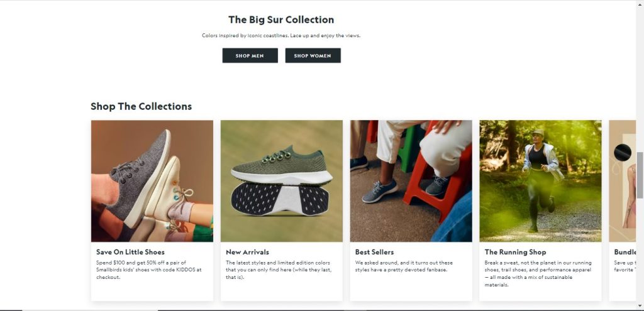Click The Running Shop title
This screenshot has width=644, height=311.
515,252
